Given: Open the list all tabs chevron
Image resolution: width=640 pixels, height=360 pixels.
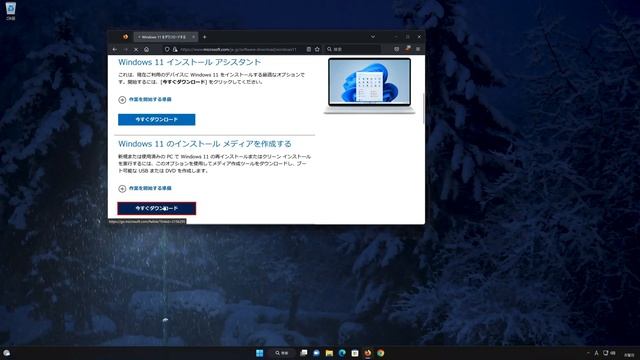Looking at the screenshot, I should (x=373, y=37).
